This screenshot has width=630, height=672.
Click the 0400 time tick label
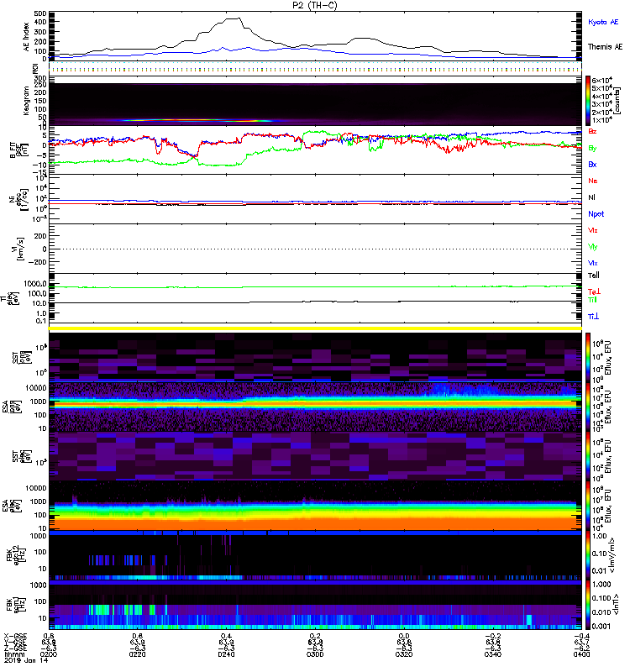(x=582, y=654)
